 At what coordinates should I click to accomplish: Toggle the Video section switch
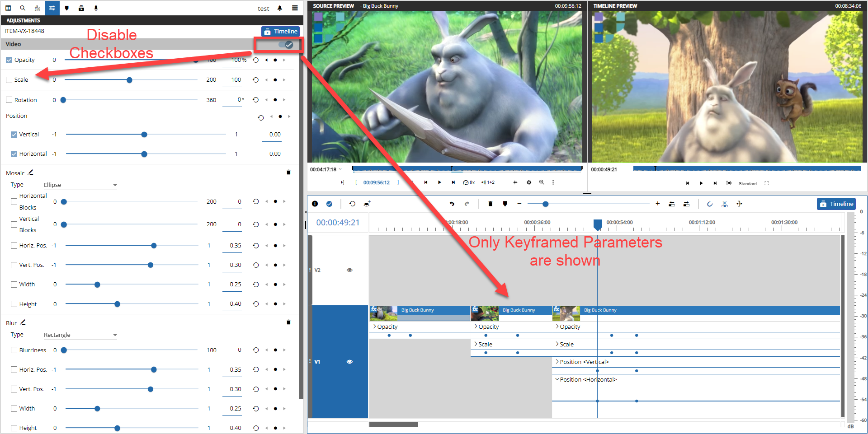(286, 44)
